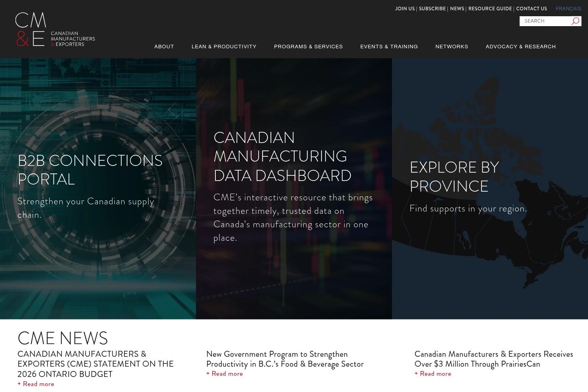Click the 'Strengthen your Canadian supply chain.' text
The width and height of the screenshot is (588, 392).
click(86, 208)
